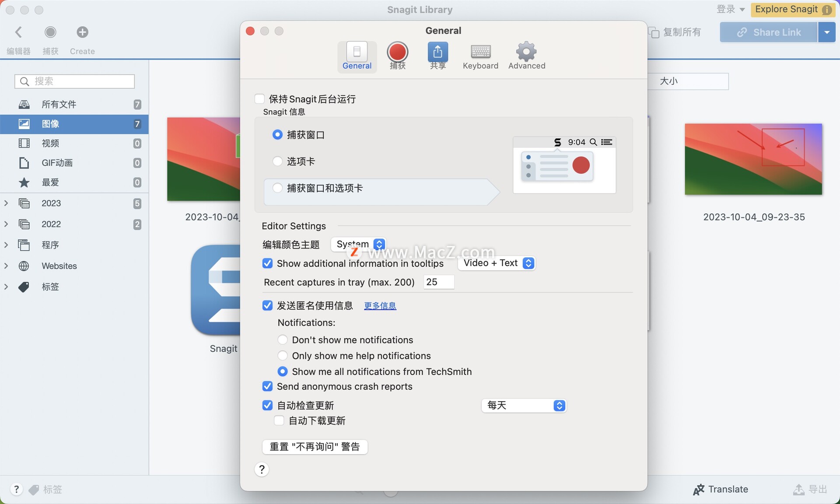Enable 自动下载更新 checkbox
The height and width of the screenshot is (504, 840).
(x=279, y=421)
